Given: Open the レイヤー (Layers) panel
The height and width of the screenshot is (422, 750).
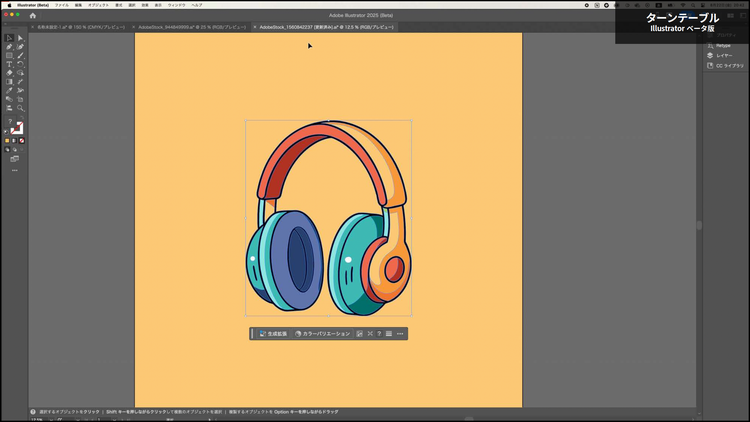Looking at the screenshot, I should click(722, 55).
